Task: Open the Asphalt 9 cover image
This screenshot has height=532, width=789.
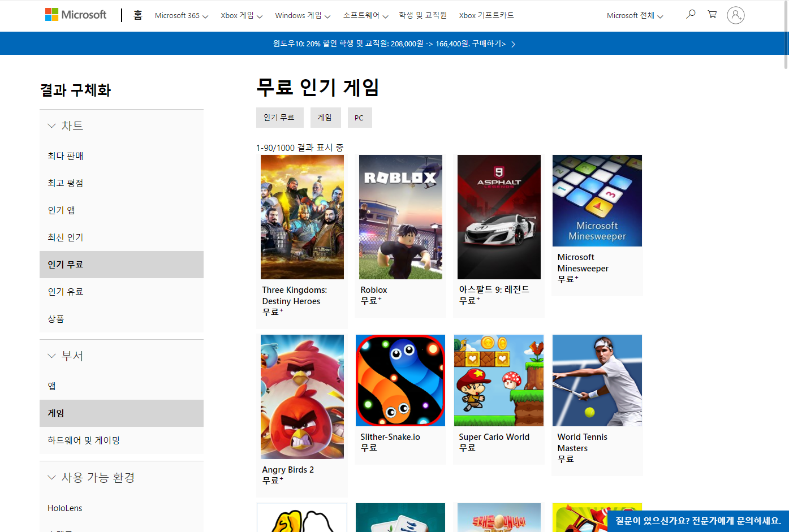Action: click(x=499, y=217)
